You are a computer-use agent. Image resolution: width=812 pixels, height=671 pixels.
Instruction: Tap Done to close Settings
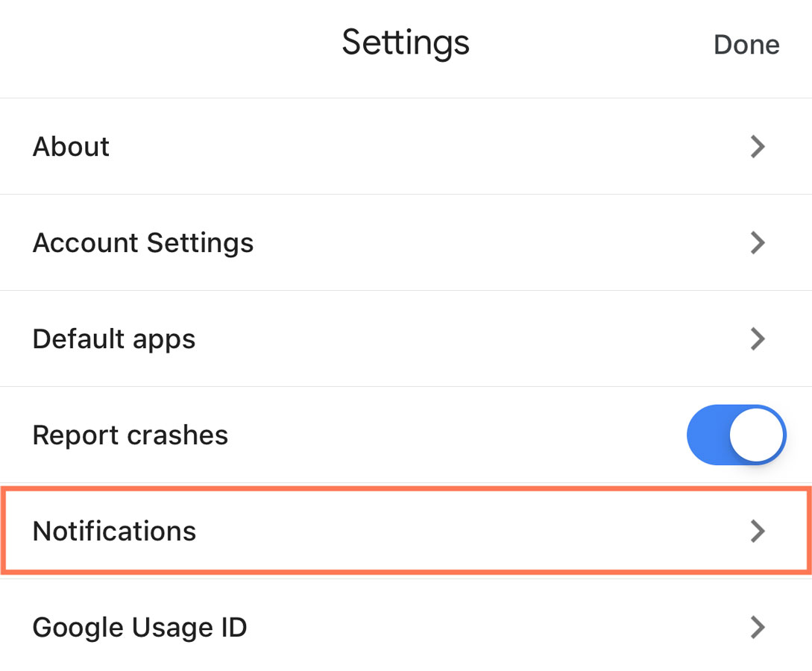click(746, 45)
